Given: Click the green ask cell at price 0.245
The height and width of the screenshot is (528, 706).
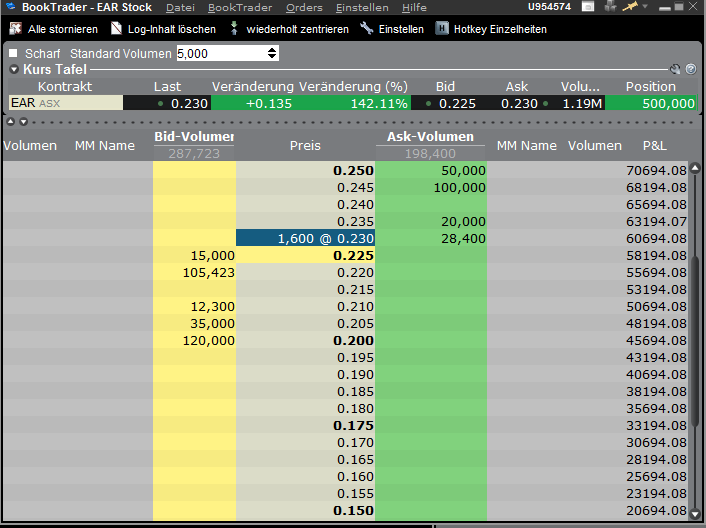Looking at the screenshot, I should pos(430,187).
